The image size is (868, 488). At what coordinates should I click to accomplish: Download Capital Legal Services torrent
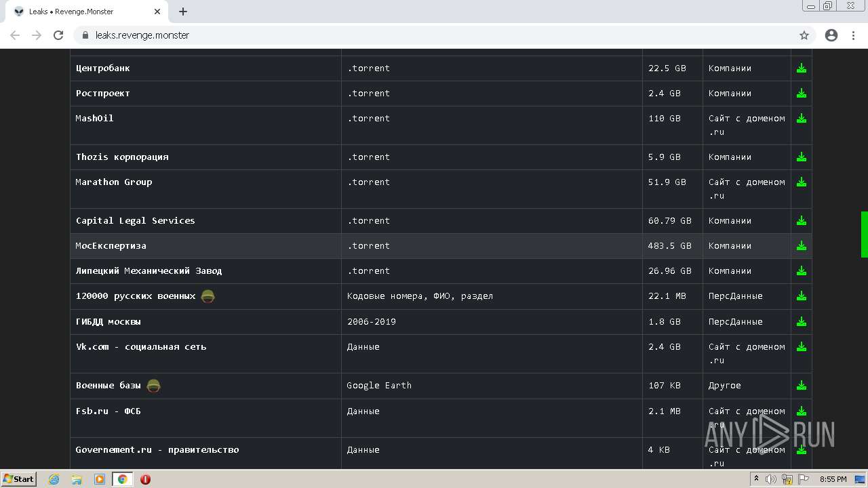(802, 221)
